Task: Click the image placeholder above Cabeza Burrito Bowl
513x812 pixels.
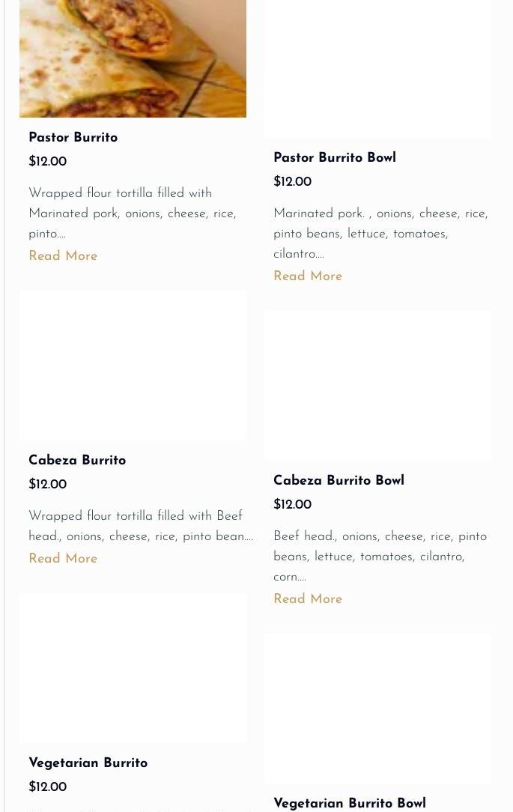Action: tap(377, 385)
